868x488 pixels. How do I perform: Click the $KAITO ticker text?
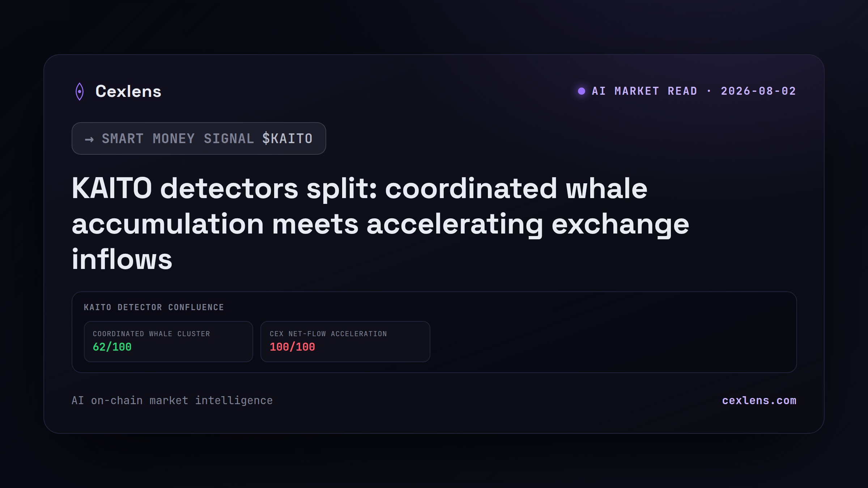pyautogui.click(x=288, y=138)
